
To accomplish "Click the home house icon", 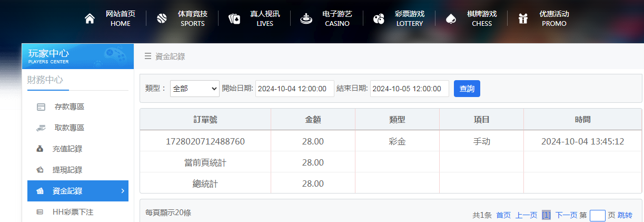I will (x=90, y=19).
